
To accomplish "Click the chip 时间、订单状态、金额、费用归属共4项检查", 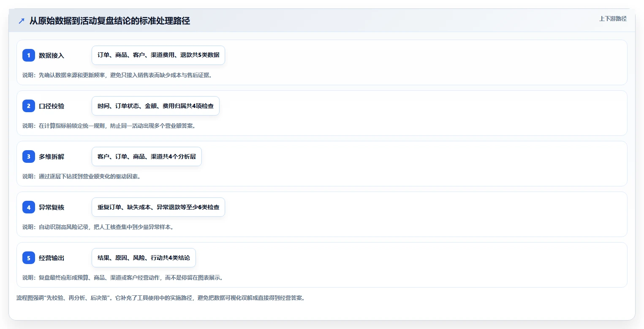I will pos(155,106).
